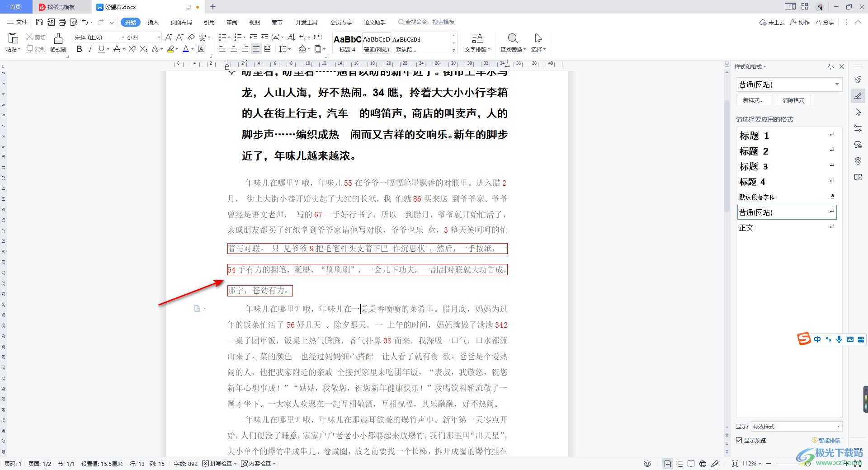Click the Undo arrow icon

point(85,22)
